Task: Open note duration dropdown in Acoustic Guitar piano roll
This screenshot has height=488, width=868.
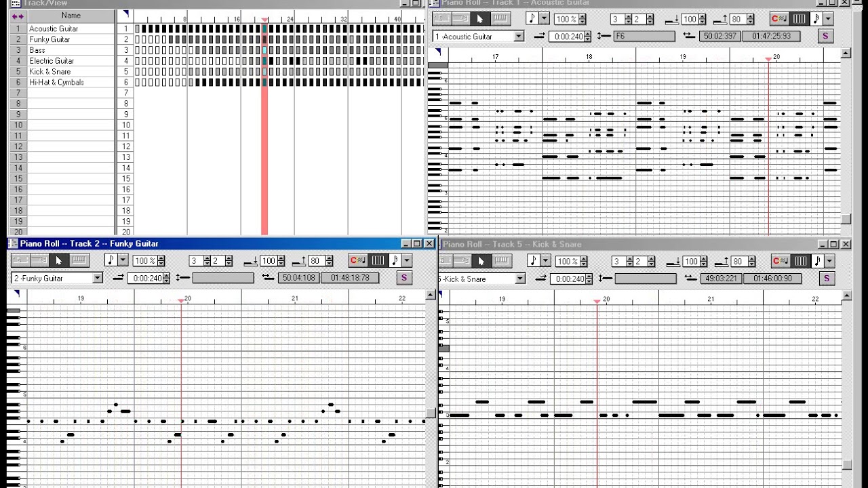Action: 544,18
